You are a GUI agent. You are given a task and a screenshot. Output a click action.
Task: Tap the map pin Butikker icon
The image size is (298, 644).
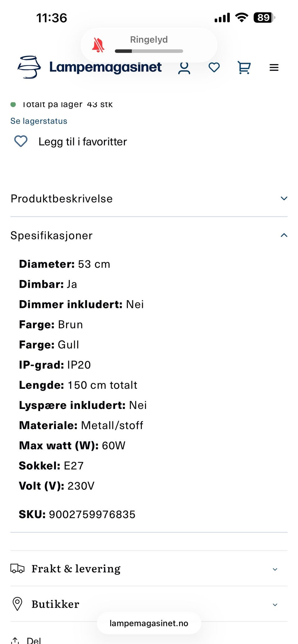17,604
